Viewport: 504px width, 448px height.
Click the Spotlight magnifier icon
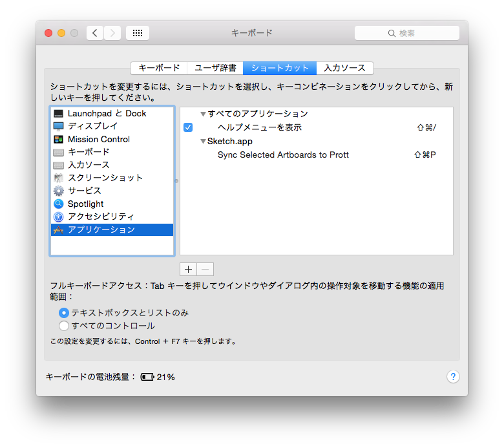click(58, 204)
